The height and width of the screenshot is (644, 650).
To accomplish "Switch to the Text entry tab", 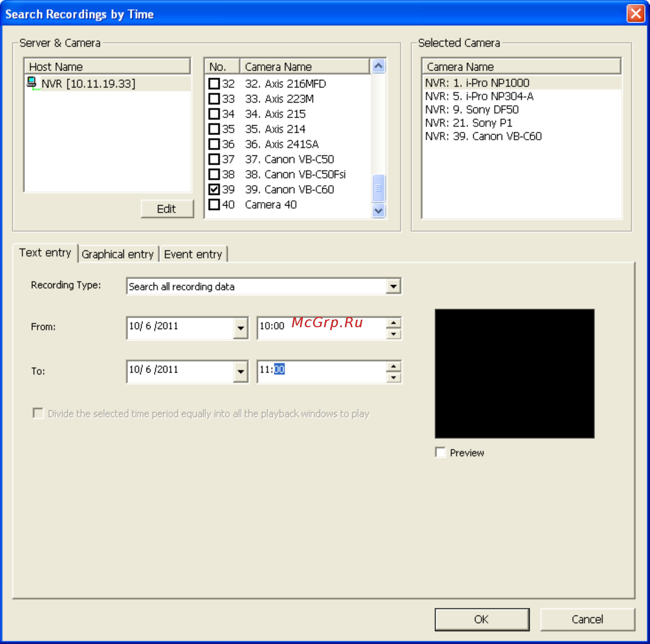I will tap(45, 253).
